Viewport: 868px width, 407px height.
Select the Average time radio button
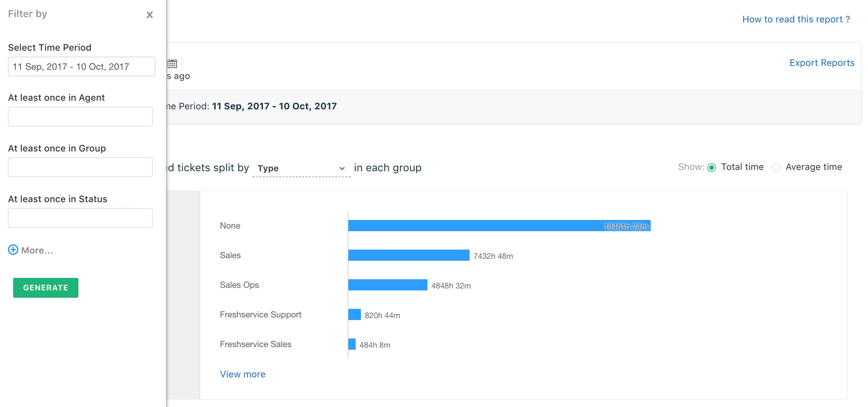[x=776, y=168]
